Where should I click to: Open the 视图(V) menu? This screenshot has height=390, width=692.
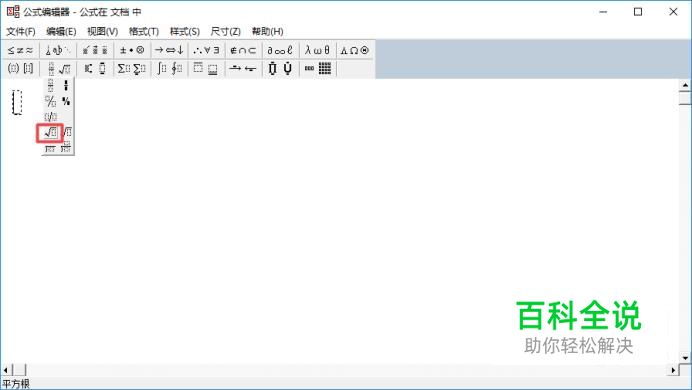[x=102, y=32]
